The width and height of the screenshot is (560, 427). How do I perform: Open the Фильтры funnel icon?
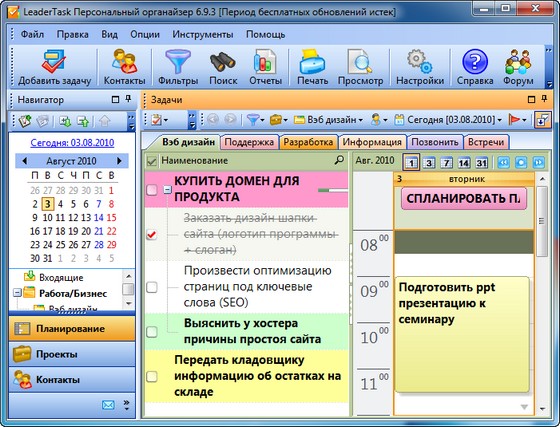click(178, 68)
